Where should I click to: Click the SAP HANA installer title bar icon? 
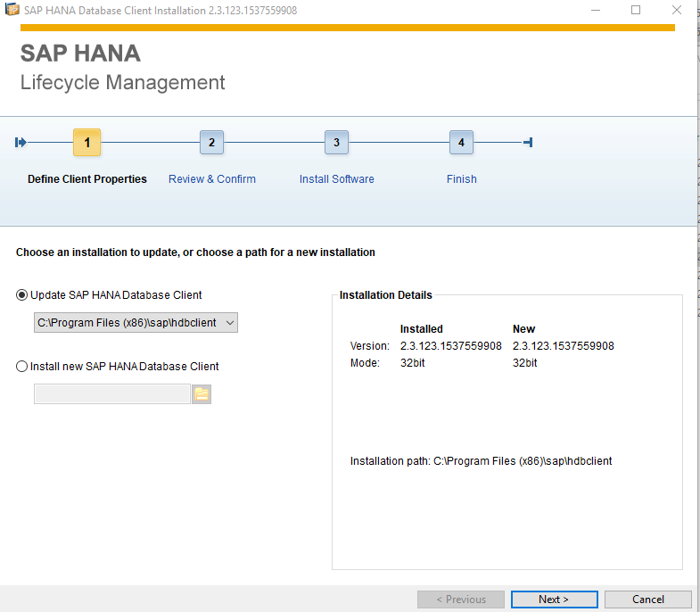(x=12, y=10)
